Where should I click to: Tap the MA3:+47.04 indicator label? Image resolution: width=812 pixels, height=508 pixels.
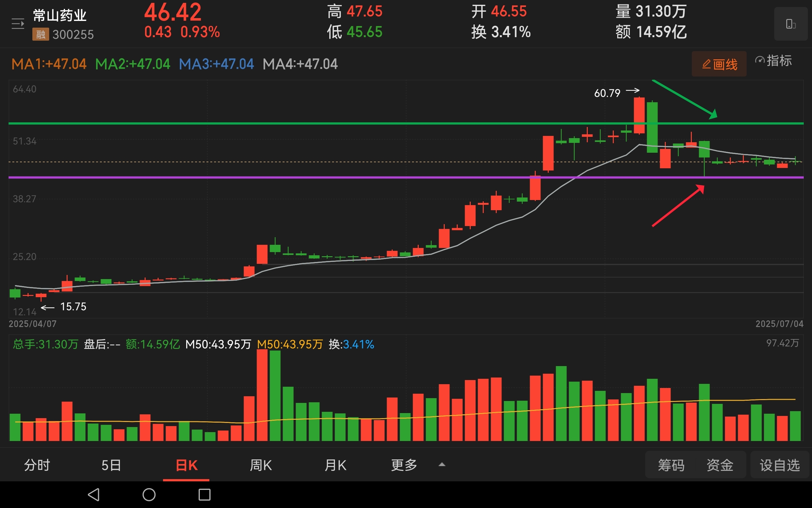tap(216, 64)
